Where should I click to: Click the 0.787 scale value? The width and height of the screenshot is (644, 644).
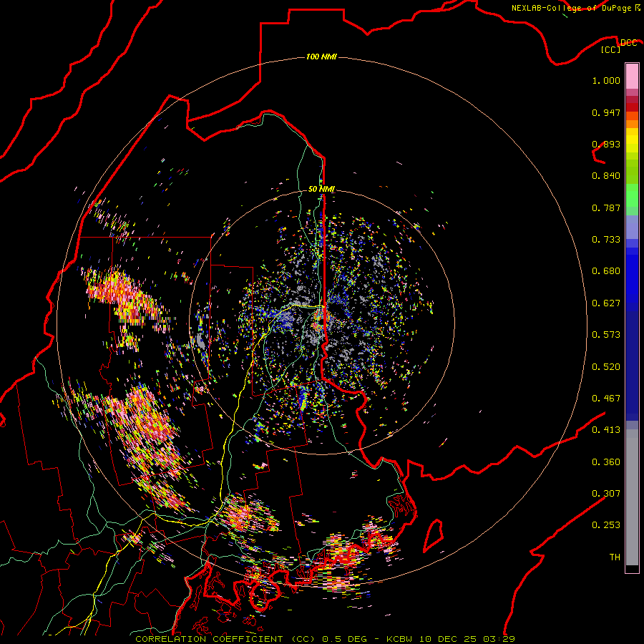click(x=606, y=208)
